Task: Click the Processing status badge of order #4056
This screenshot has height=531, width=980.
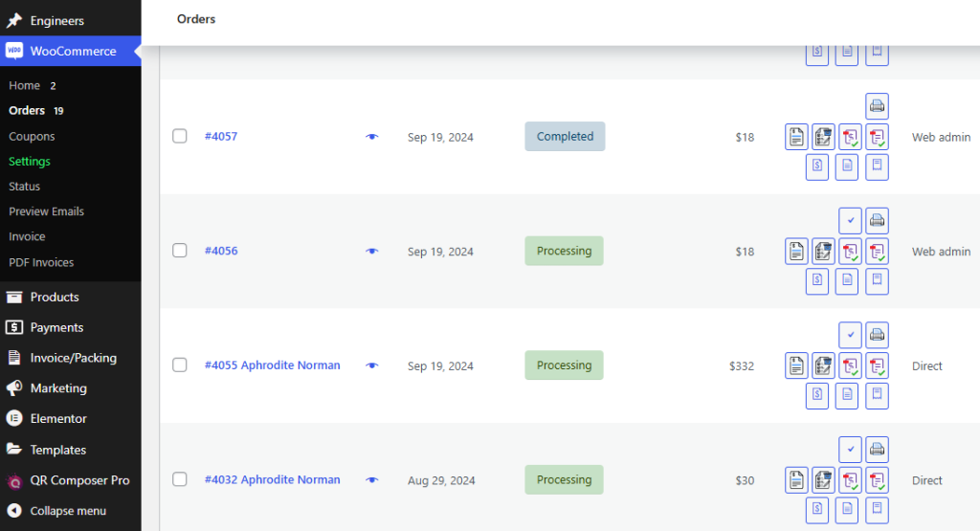Action: (564, 251)
